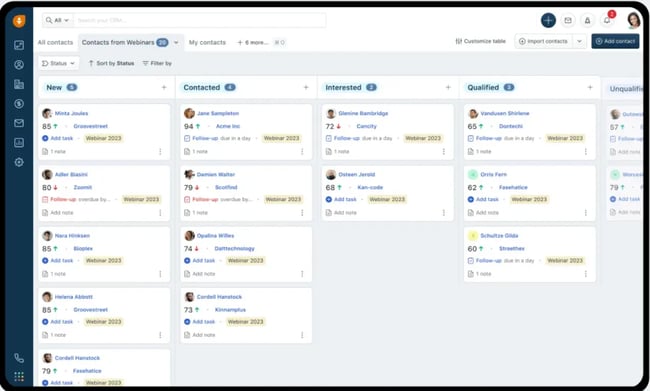The width and height of the screenshot is (650, 391).
Task: Add a card to the Contacted column
Action: (306, 87)
